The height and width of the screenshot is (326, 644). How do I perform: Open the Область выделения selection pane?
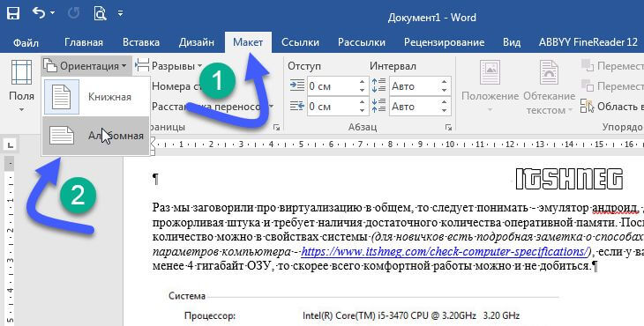[612, 107]
